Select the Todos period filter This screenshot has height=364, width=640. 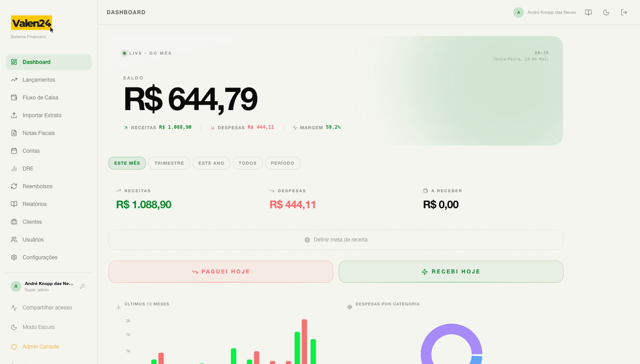(x=248, y=163)
